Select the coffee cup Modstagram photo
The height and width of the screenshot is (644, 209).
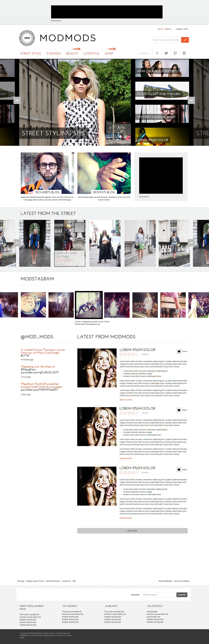pyautogui.click(x=33, y=305)
